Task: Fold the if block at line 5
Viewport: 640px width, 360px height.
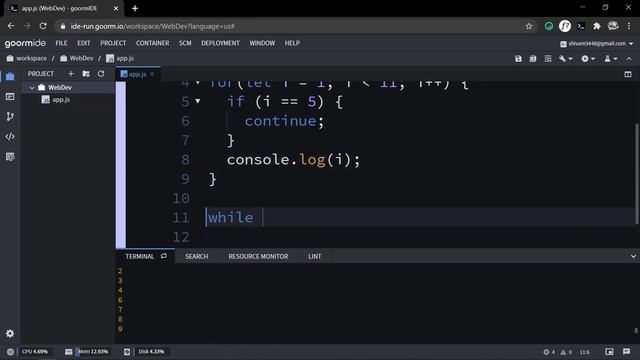Action: 198,101
